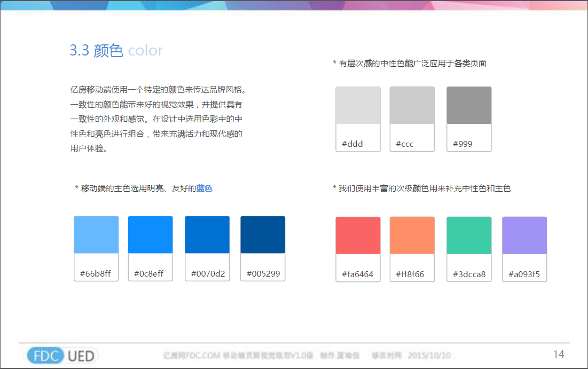Click the #66b8ff light blue swatch

click(x=96, y=235)
